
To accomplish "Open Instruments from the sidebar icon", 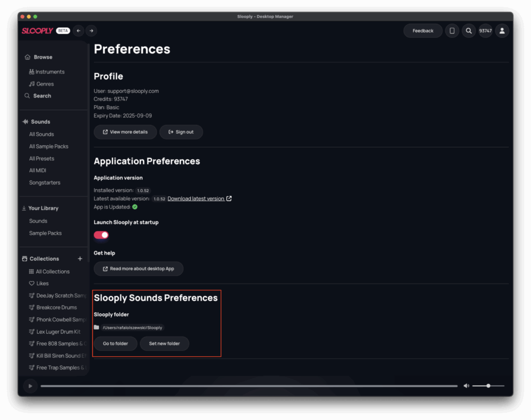I will tap(31, 72).
